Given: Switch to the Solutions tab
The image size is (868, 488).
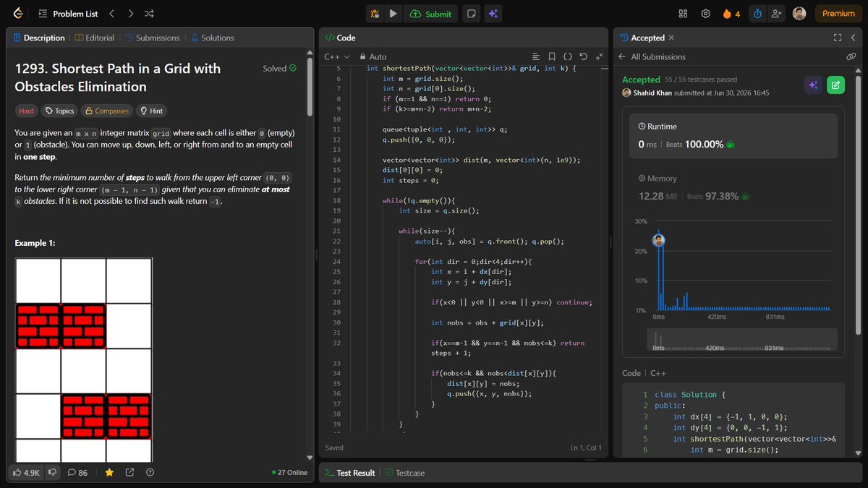Looking at the screenshot, I should [x=213, y=38].
